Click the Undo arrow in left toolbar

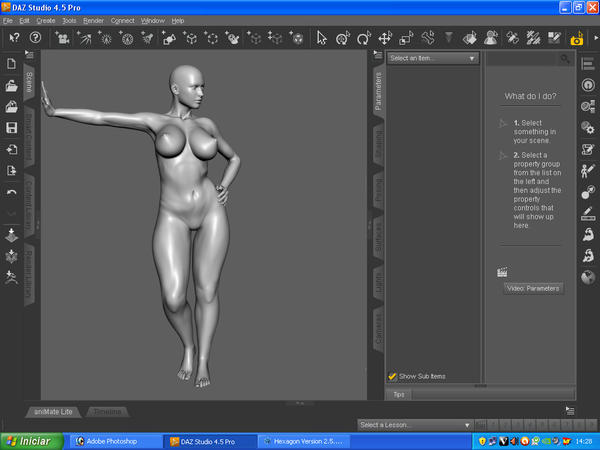[x=11, y=192]
